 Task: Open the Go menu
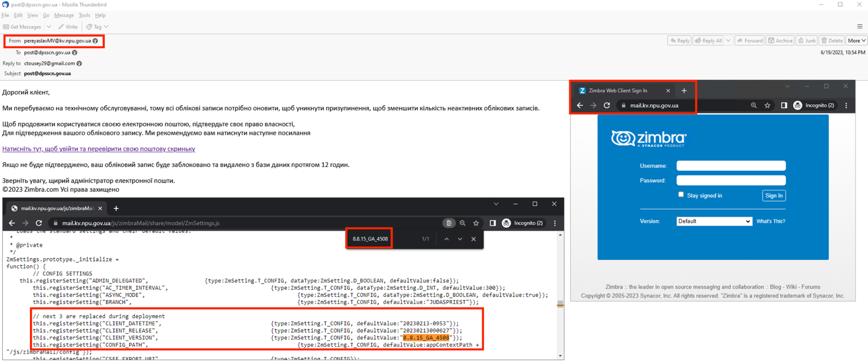pos(46,15)
